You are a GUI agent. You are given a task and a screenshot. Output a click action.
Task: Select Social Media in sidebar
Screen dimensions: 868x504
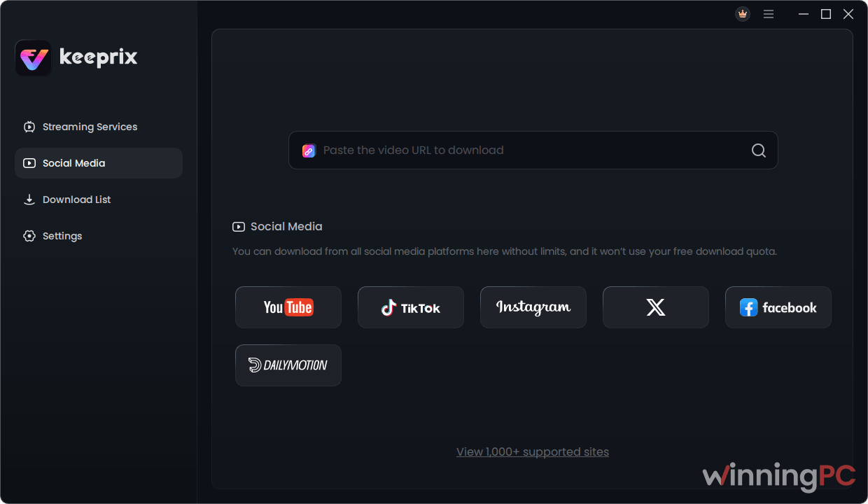point(99,163)
